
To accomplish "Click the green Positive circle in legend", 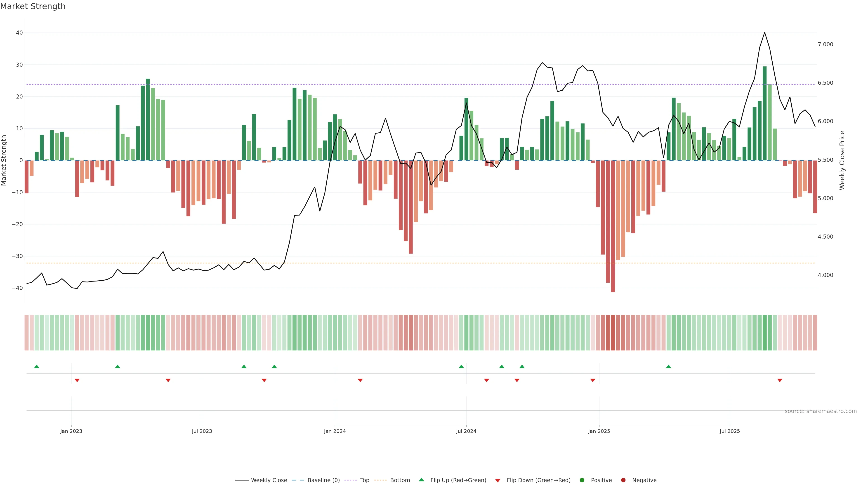I will [x=582, y=480].
